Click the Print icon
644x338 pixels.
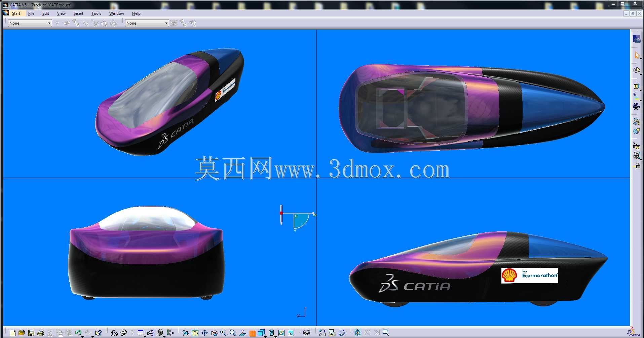tap(41, 333)
